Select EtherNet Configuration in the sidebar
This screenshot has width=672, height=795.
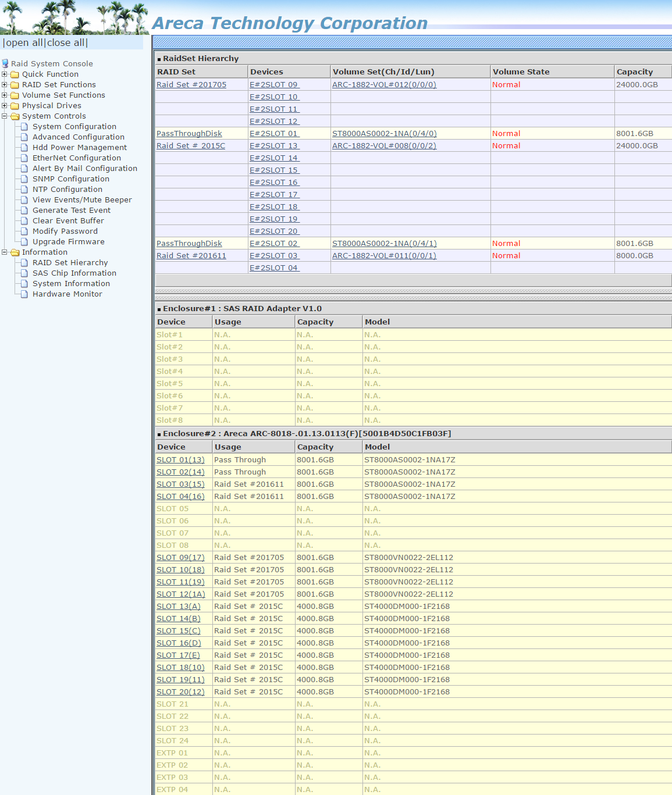(x=76, y=158)
